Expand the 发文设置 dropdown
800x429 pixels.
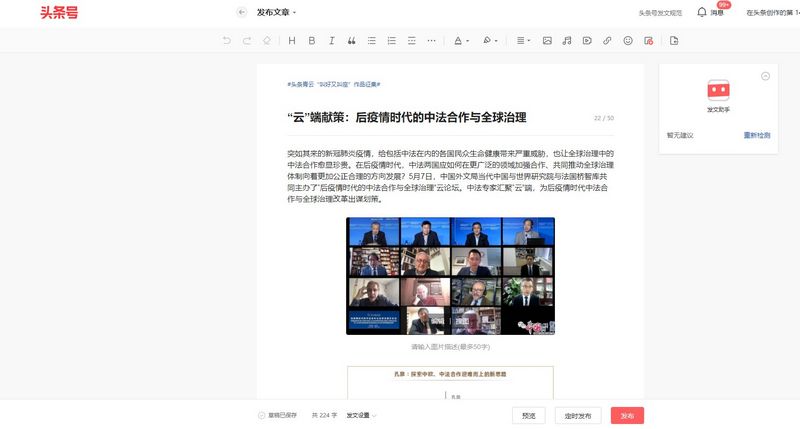361,415
